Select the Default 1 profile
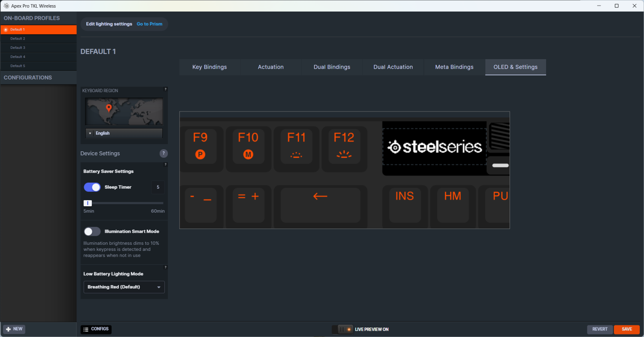Screen dimensions: 644x337 click(39, 30)
